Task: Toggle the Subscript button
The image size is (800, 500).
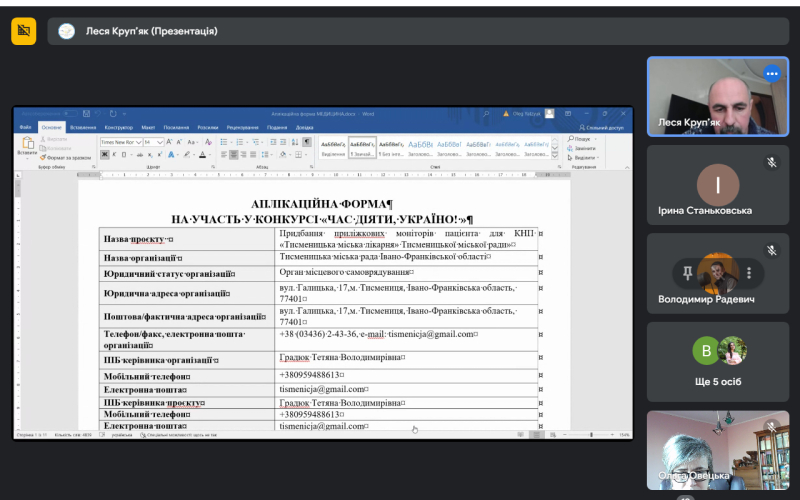Action: 150,155
